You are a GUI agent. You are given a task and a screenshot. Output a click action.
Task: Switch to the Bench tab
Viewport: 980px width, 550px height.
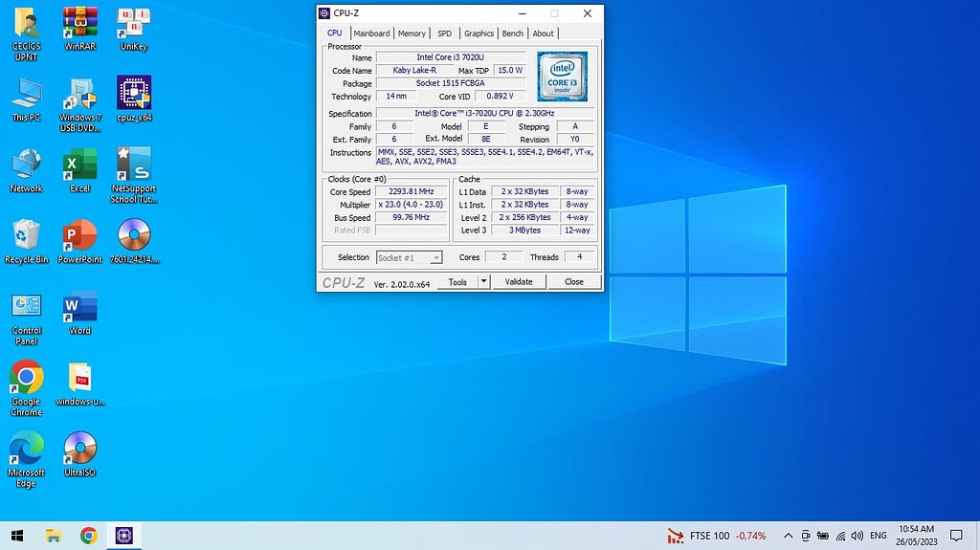tap(513, 33)
